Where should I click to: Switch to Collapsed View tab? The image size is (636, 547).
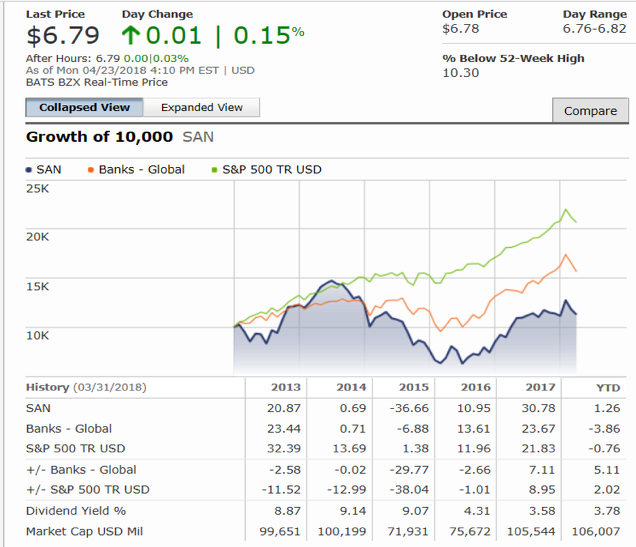pos(84,107)
